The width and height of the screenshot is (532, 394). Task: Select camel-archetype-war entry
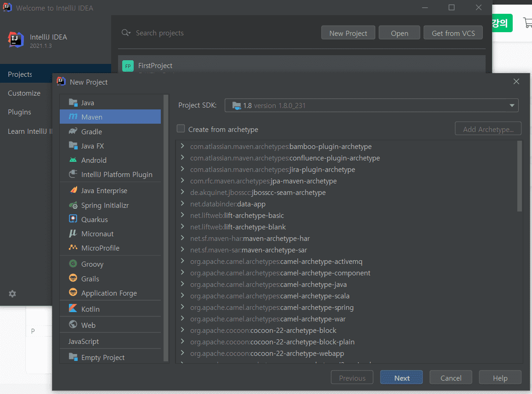point(268,319)
